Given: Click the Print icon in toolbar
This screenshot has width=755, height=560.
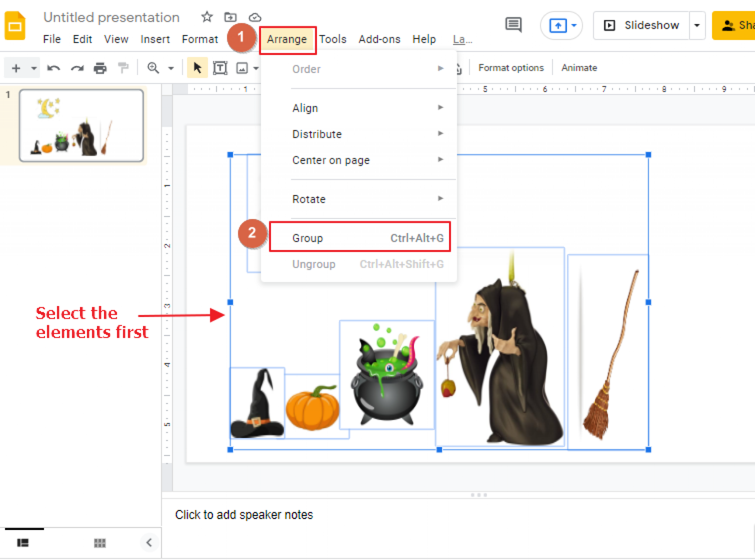Looking at the screenshot, I should [101, 69].
